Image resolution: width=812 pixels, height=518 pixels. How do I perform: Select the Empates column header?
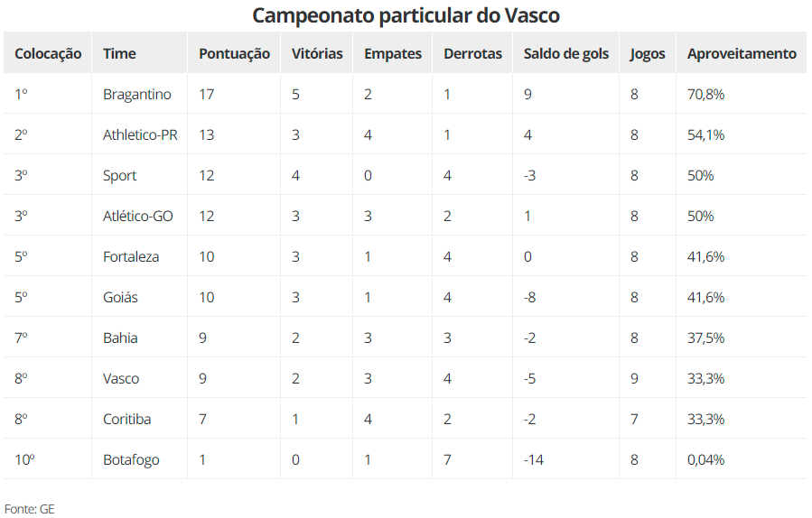(392, 53)
